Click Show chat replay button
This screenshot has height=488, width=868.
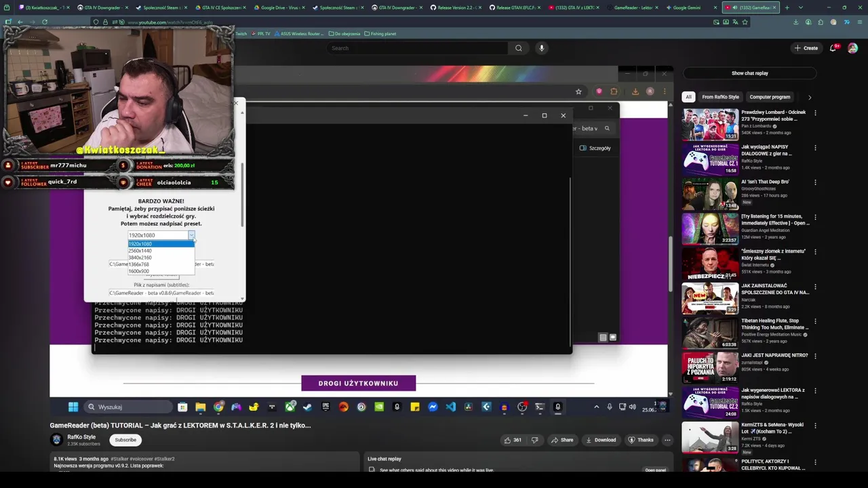click(749, 73)
